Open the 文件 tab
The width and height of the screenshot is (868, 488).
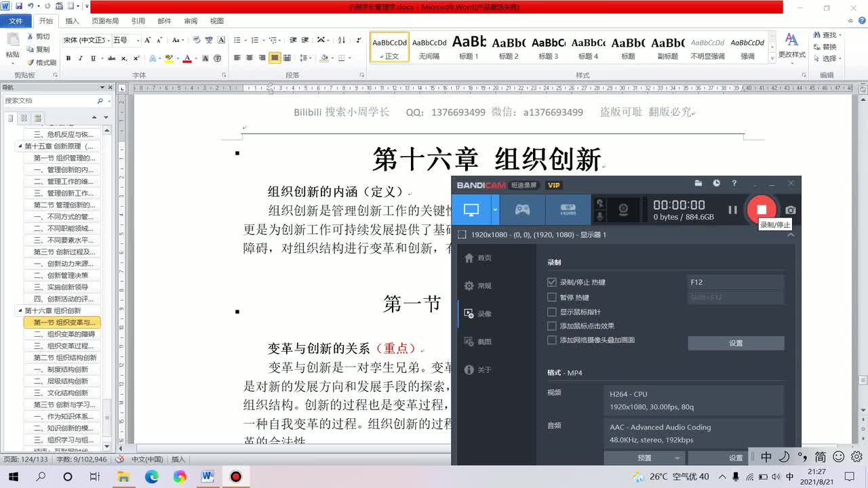pos(15,21)
